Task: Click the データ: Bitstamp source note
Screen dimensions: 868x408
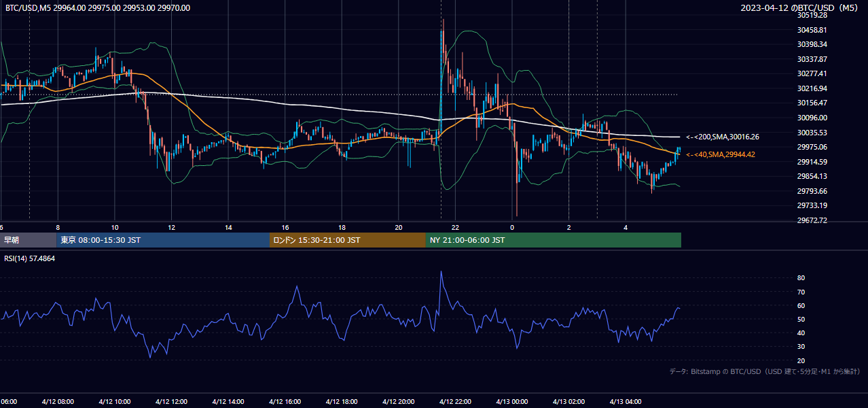Action: pyautogui.click(x=765, y=371)
